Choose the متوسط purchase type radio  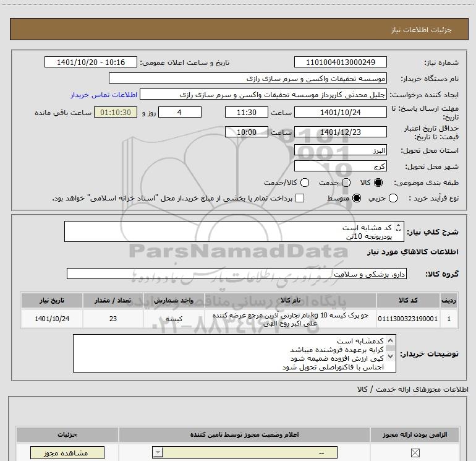click(x=357, y=198)
